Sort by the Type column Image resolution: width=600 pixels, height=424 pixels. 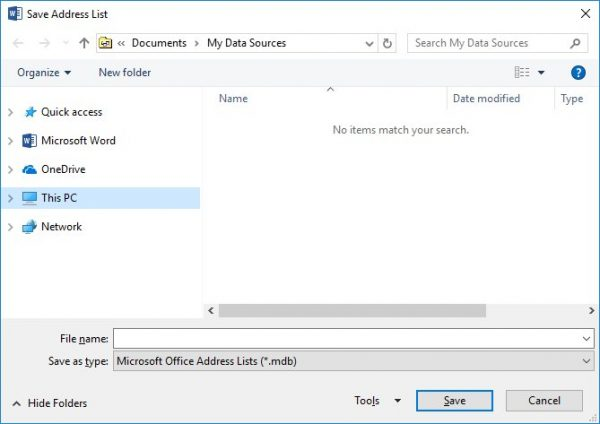572,98
